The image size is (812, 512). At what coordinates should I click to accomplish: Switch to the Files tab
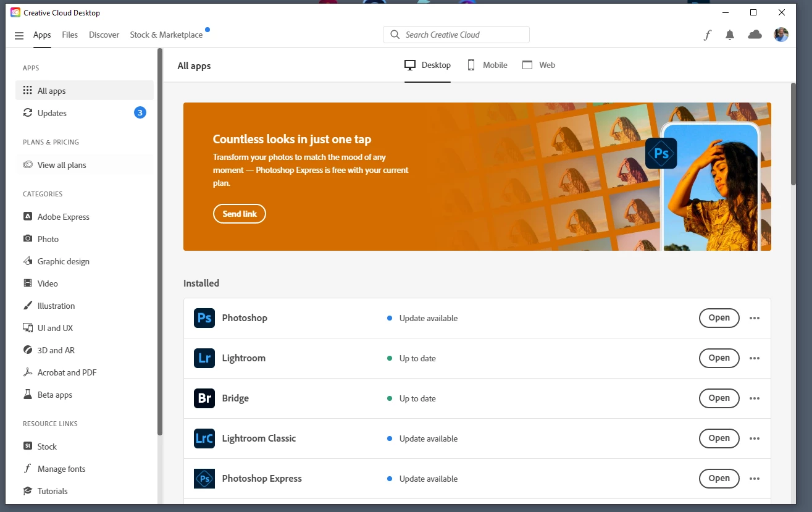point(70,35)
